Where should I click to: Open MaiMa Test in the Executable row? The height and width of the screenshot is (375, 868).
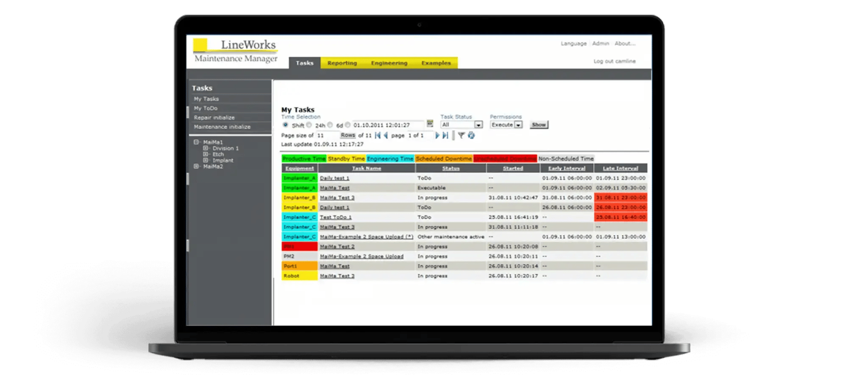click(x=335, y=188)
